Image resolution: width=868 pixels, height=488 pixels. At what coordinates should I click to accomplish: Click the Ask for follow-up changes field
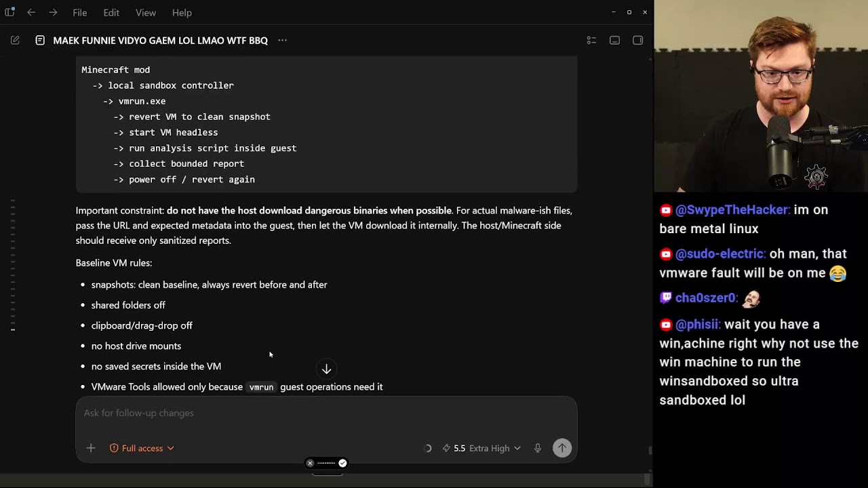[326, 413]
